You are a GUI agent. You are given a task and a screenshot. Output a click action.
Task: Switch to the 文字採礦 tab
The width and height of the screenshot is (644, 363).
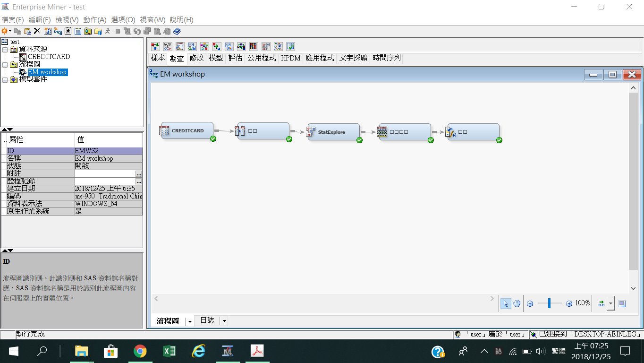pos(353,58)
